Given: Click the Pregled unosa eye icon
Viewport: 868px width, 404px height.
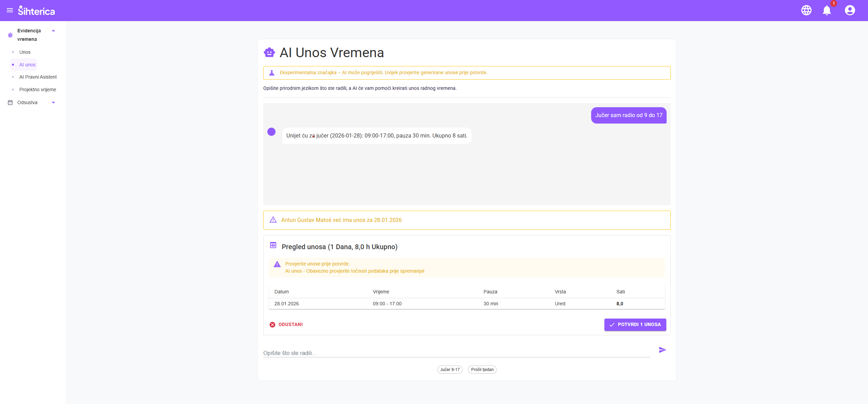Looking at the screenshot, I should pos(273,245).
